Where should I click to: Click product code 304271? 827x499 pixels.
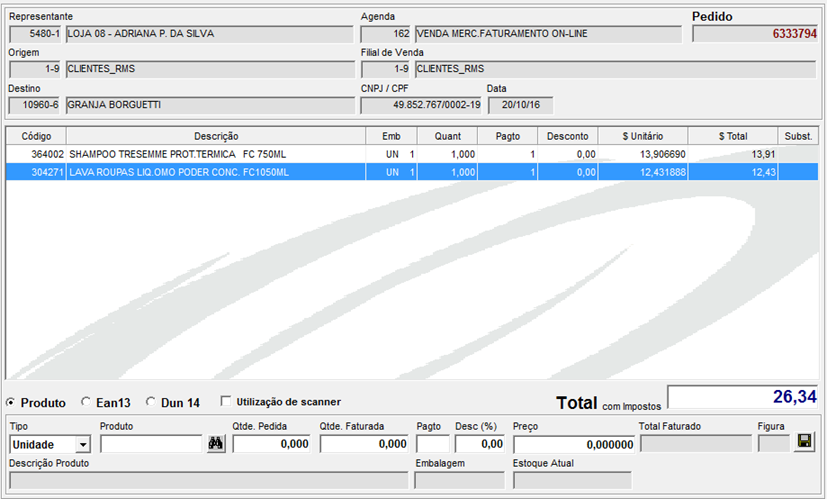pyautogui.click(x=47, y=172)
